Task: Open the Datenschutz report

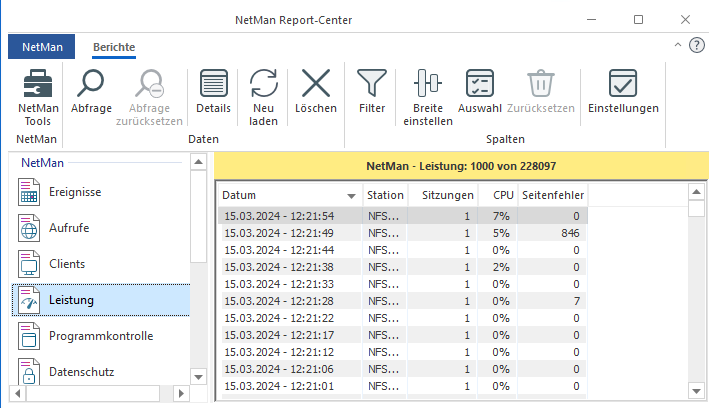Action: (x=82, y=372)
